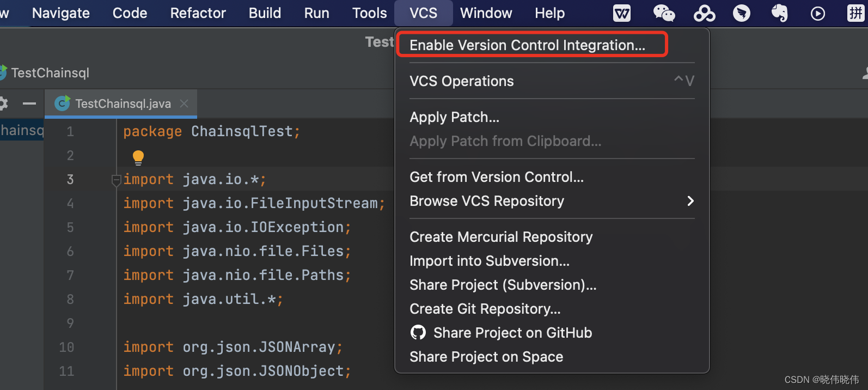Click the WPS icon in the menu bar

tap(622, 13)
